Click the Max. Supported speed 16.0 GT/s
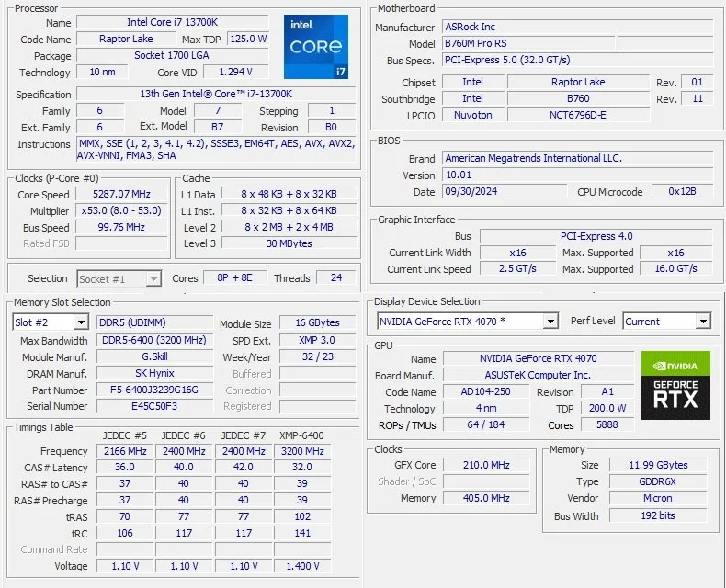The image size is (726, 588). click(x=675, y=268)
